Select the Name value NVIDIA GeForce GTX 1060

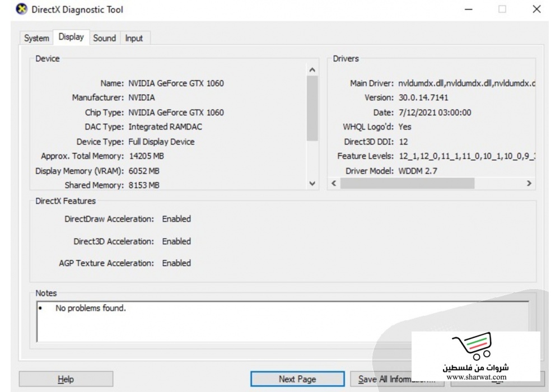click(x=176, y=83)
